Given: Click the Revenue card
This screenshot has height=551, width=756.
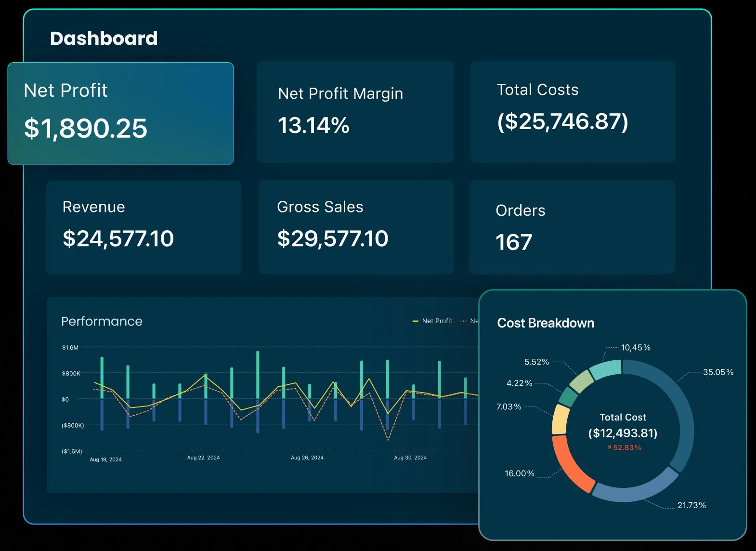Looking at the screenshot, I should click(143, 227).
